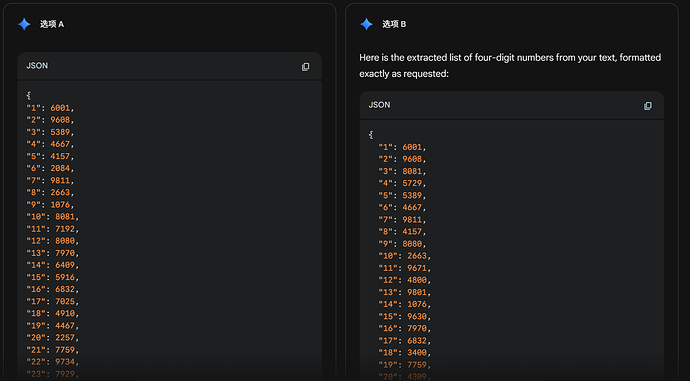690x381 pixels.
Task: Copy the JSON code in Option A
Action: pos(305,67)
